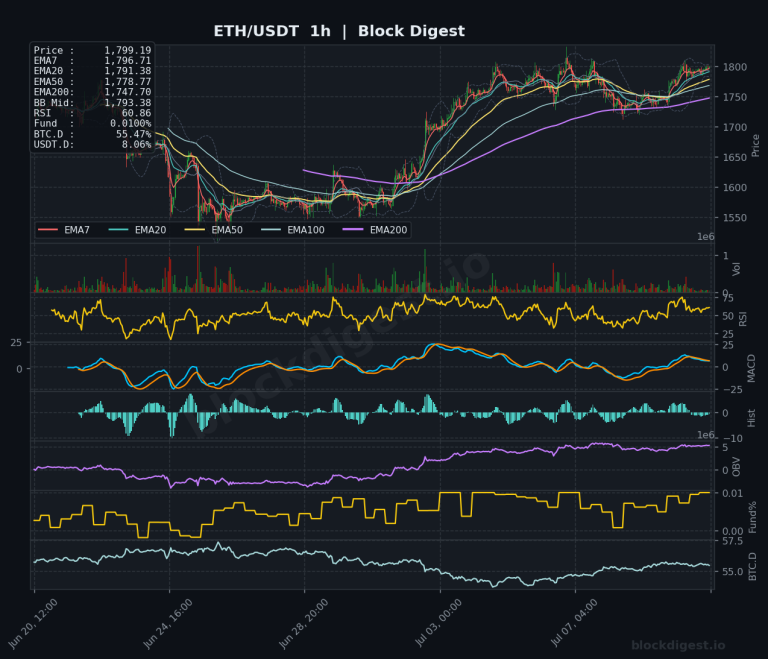768x659 pixels.
Task: Select the BB Mid 1,793.38 row
Action: pos(93,103)
